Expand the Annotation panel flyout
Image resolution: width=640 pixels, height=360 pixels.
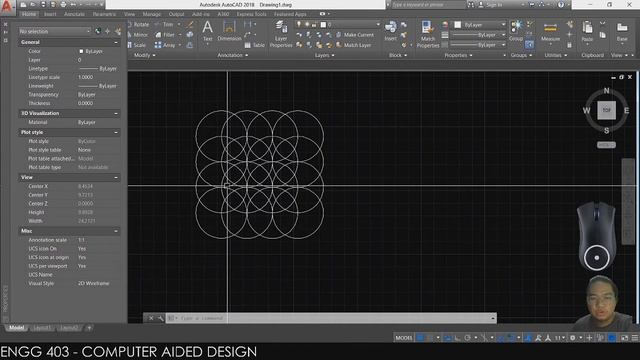pos(233,55)
